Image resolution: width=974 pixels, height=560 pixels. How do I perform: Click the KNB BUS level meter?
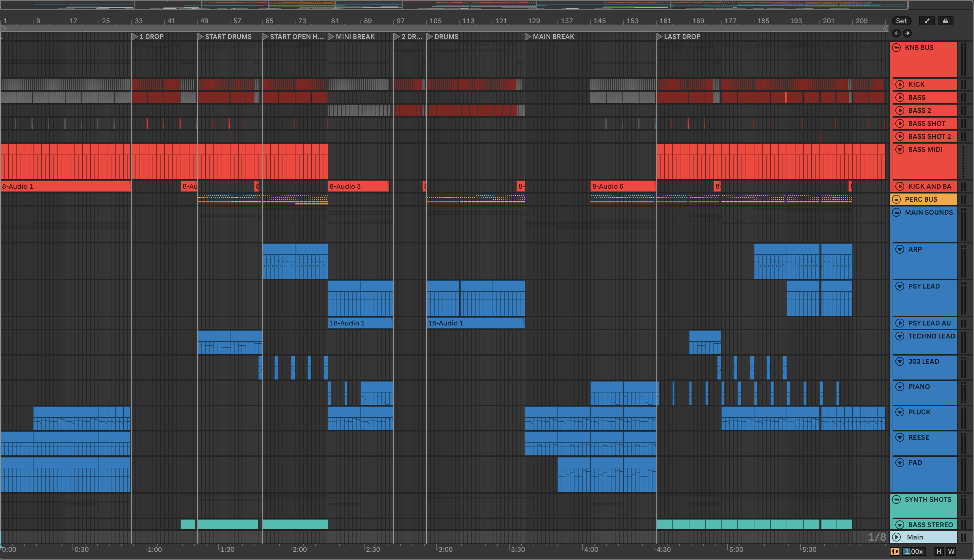click(963, 59)
